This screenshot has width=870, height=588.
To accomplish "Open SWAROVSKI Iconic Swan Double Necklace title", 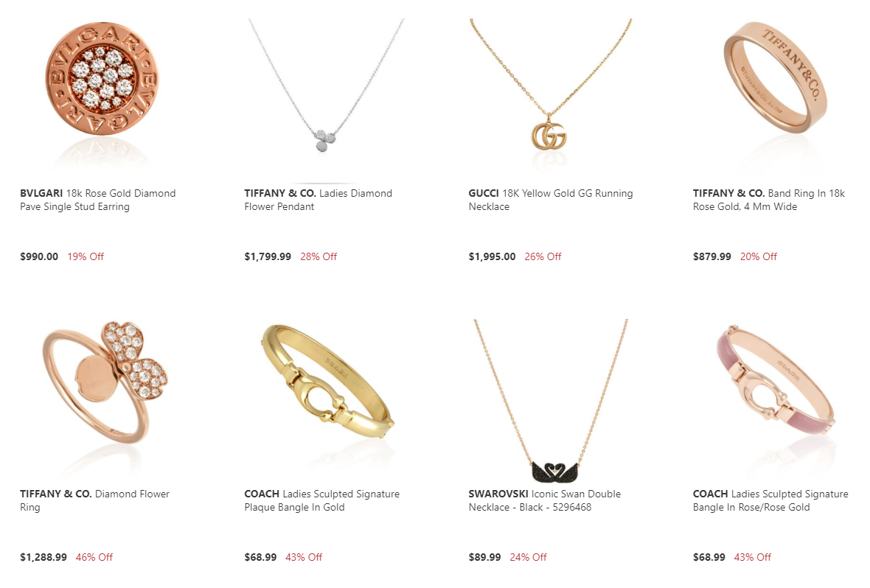I will tap(544, 500).
